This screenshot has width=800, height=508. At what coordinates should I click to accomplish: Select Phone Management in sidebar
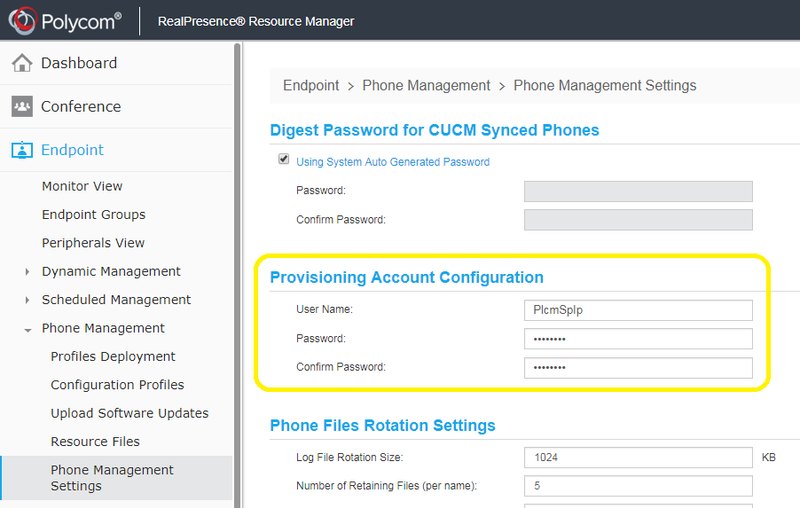tap(103, 328)
